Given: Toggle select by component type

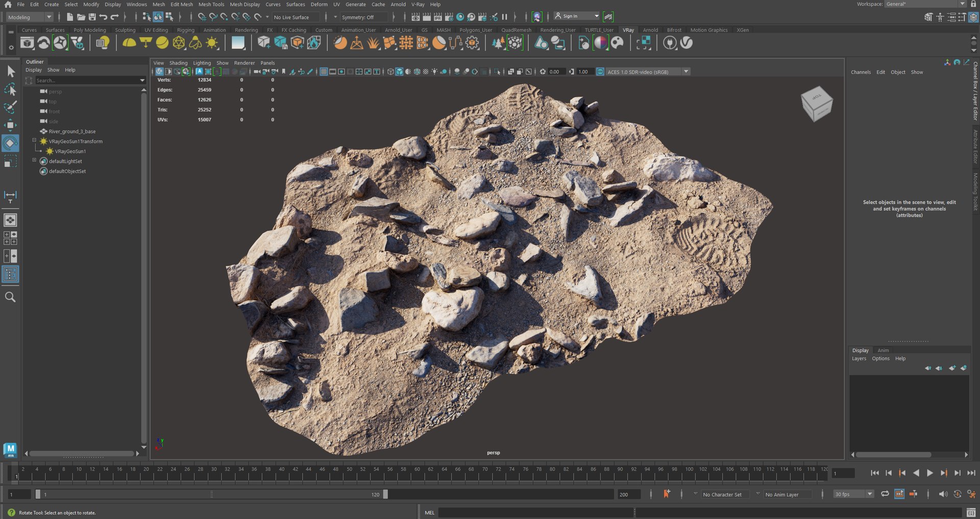Looking at the screenshot, I should 169,17.
